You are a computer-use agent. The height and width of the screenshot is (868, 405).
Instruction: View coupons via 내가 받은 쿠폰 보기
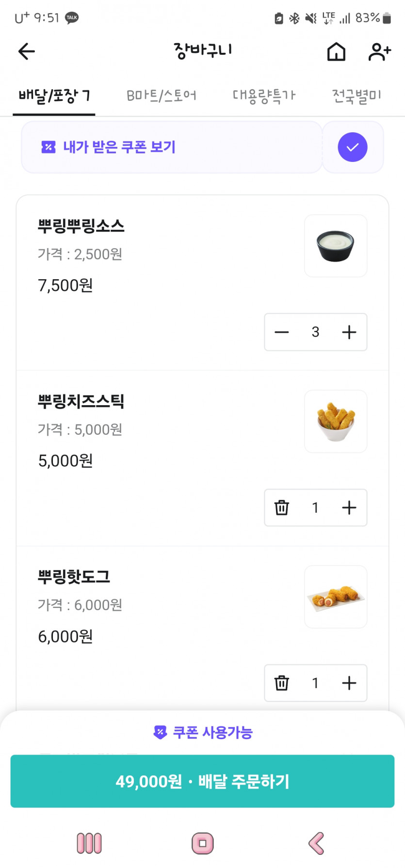pos(119,147)
